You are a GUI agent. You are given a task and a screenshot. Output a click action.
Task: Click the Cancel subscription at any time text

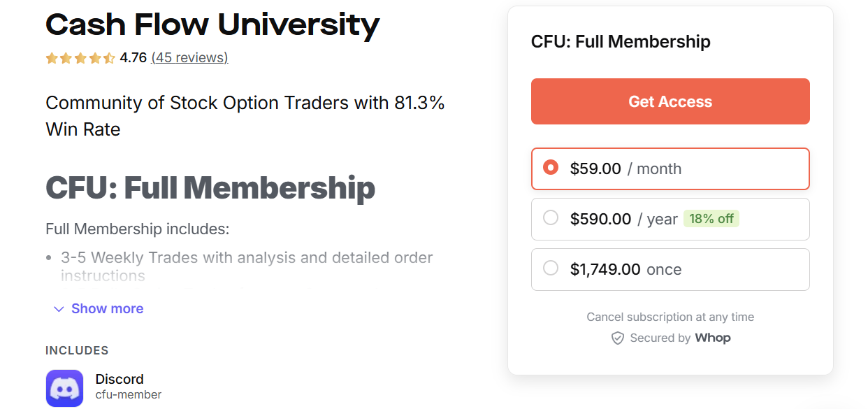(x=670, y=317)
